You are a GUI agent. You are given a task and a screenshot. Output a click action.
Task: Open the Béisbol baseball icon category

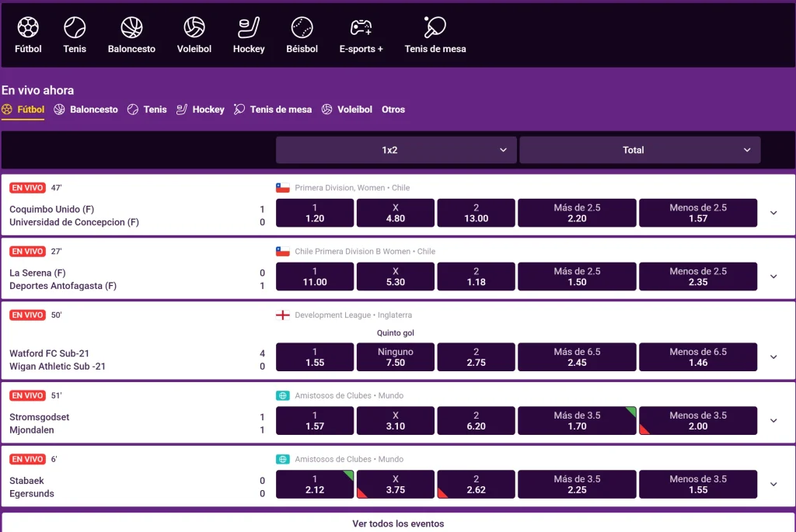point(302,28)
